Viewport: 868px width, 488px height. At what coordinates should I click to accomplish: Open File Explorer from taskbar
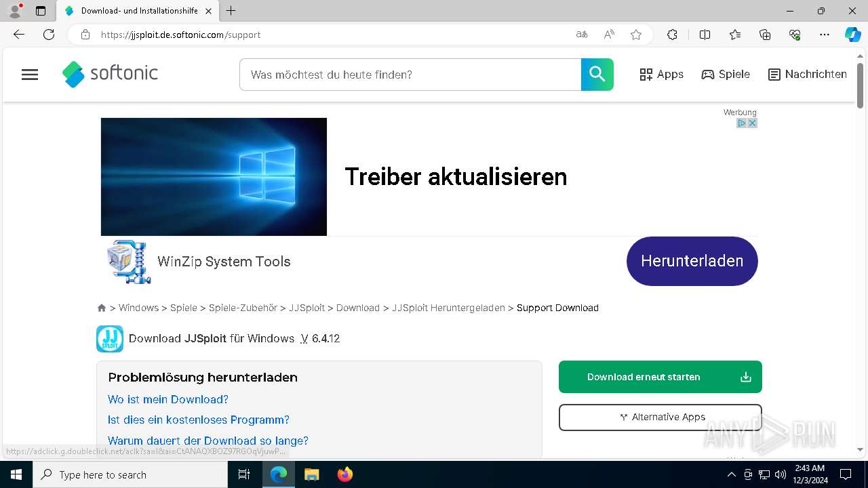tap(311, 474)
